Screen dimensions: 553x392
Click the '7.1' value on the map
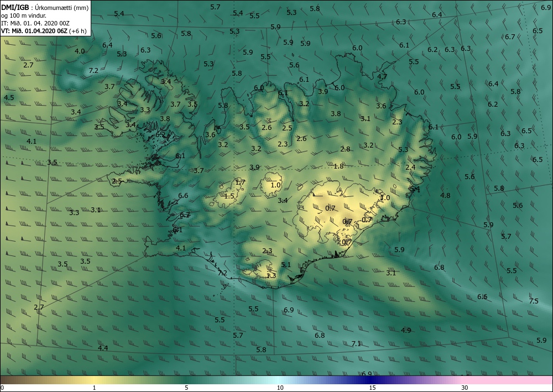pyautogui.click(x=356, y=343)
